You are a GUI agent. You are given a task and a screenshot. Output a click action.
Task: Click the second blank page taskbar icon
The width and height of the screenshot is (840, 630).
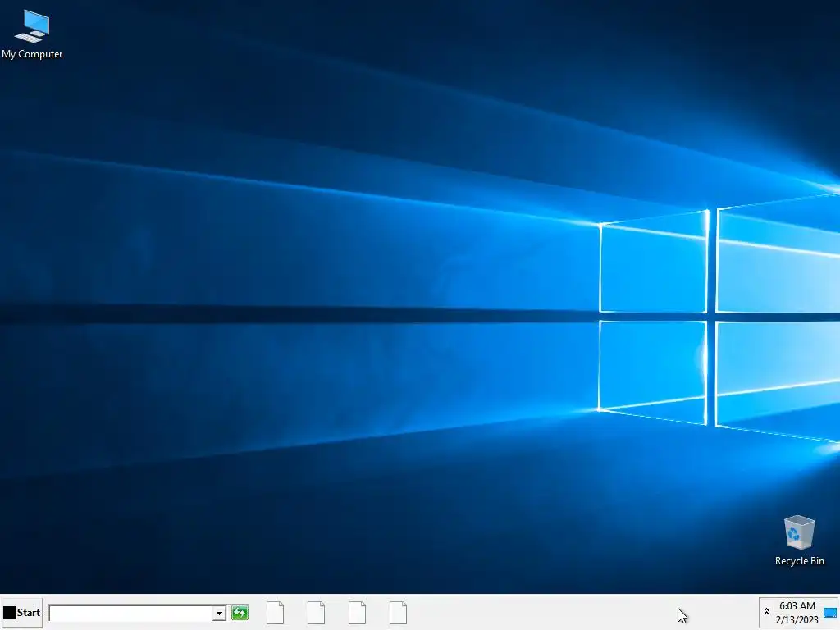point(316,612)
